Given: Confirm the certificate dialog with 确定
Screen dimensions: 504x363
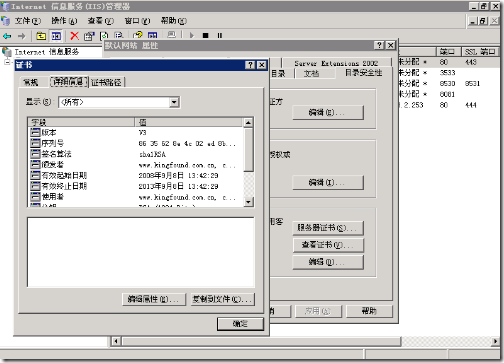Looking at the screenshot, I should coord(240,324).
